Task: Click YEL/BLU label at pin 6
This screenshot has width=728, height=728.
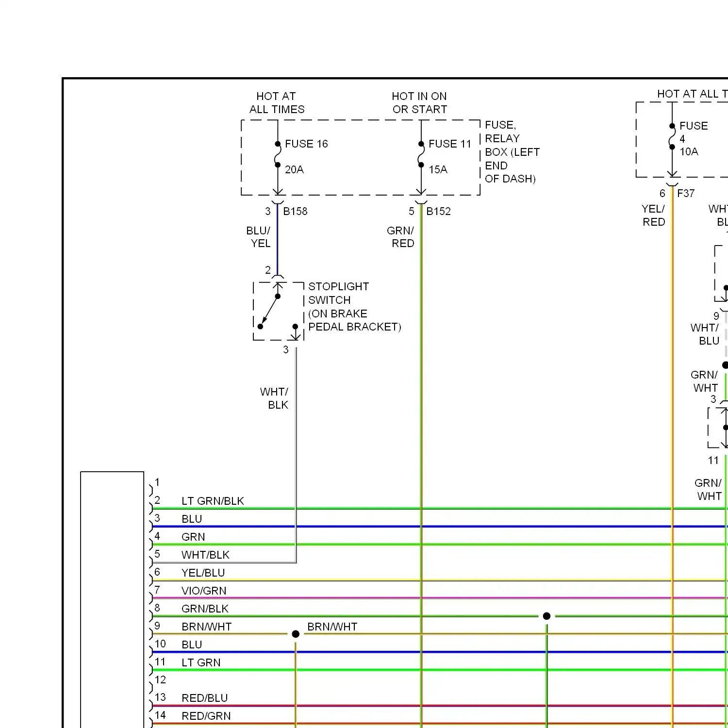Action: 203,573
